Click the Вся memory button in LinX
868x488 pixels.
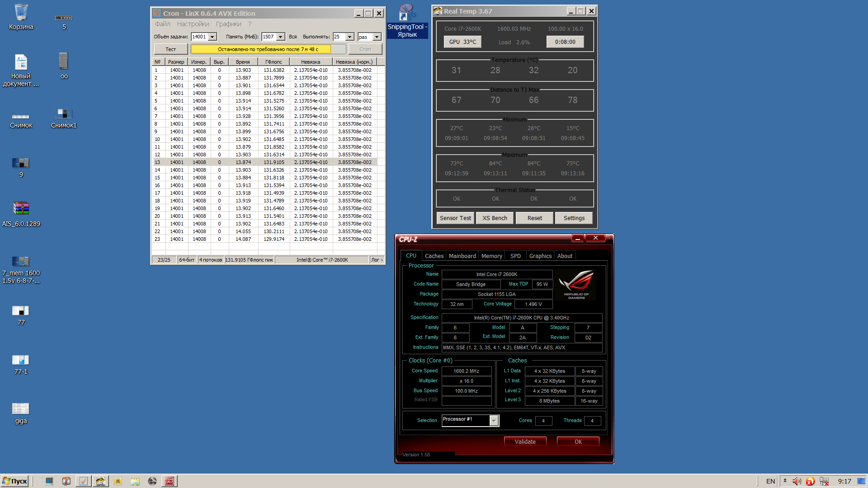(293, 37)
